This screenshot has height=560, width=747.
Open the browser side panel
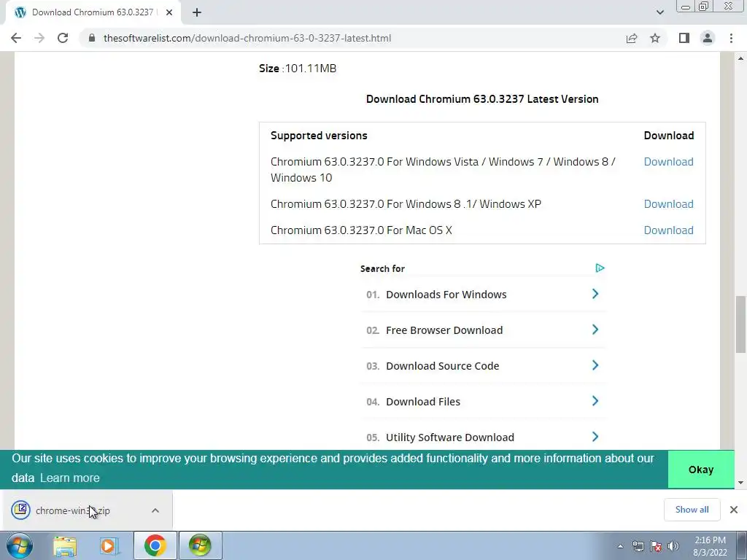[x=684, y=38]
